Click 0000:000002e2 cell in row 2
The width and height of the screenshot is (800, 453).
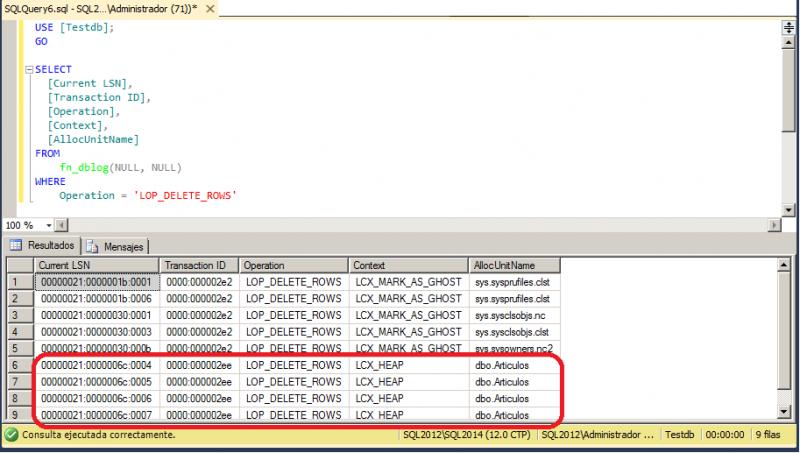click(199, 298)
